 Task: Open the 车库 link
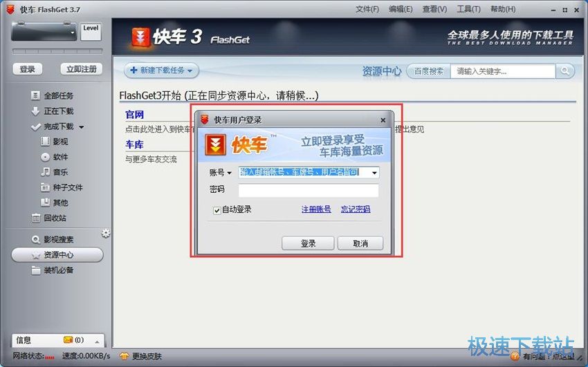pyautogui.click(x=135, y=144)
